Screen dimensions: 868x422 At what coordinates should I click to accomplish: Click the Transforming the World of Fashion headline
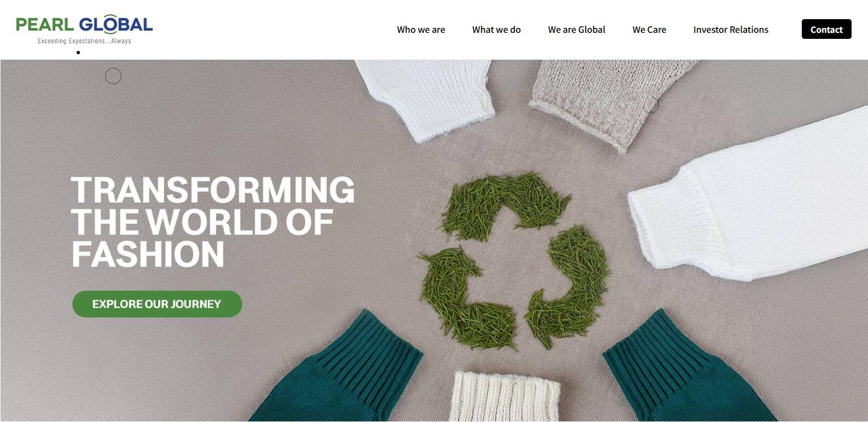click(x=213, y=222)
